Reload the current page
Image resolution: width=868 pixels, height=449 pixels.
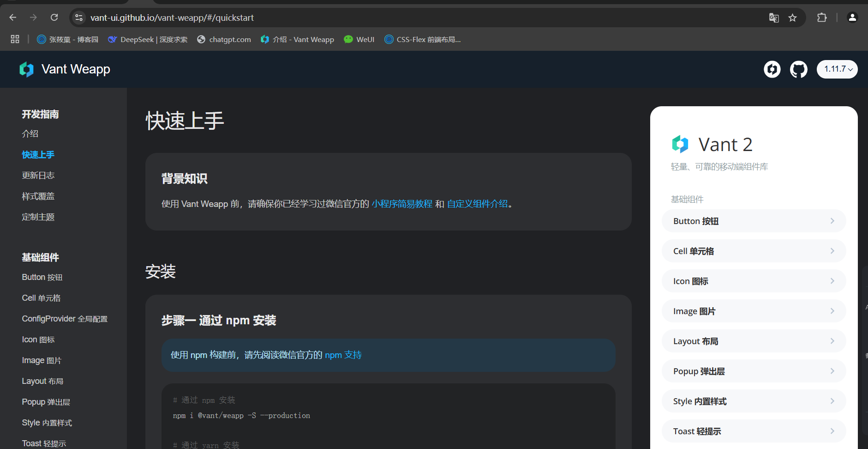[54, 18]
